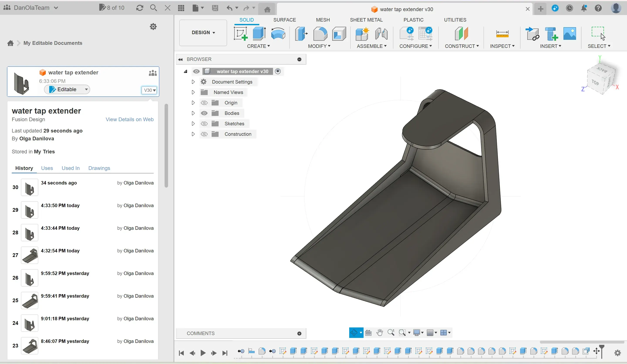Viewport: 627px width, 364px height.
Task: Click the timeline end marker
Action: pos(602,351)
